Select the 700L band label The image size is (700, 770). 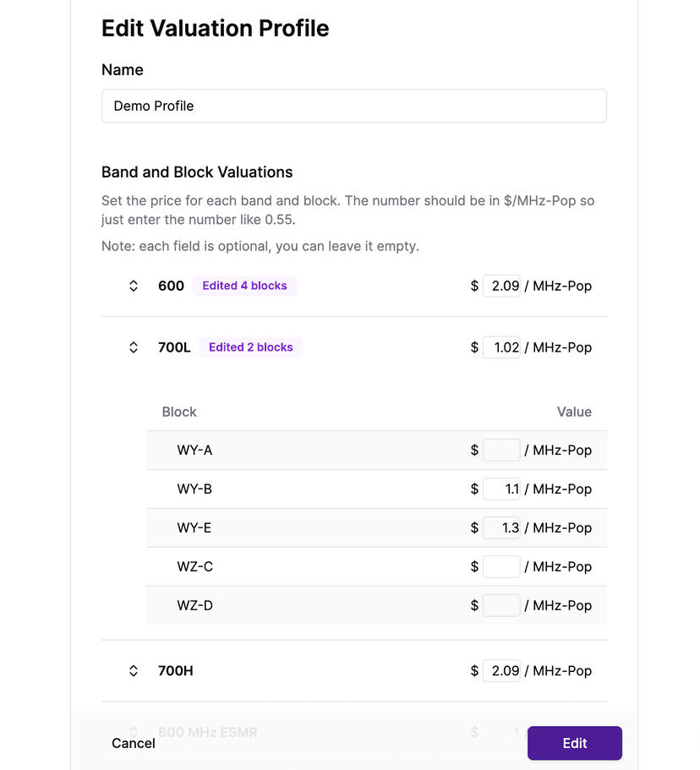174,347
